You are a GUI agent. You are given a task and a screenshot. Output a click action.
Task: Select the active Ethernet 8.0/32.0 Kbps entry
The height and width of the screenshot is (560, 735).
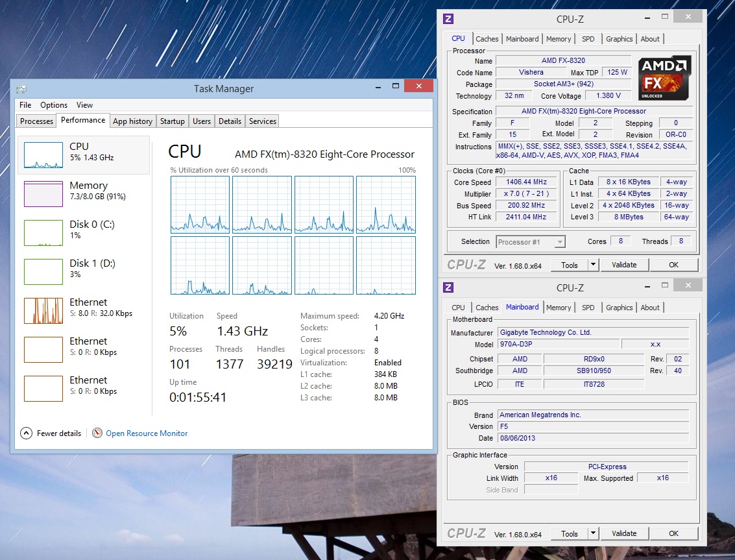84,310
